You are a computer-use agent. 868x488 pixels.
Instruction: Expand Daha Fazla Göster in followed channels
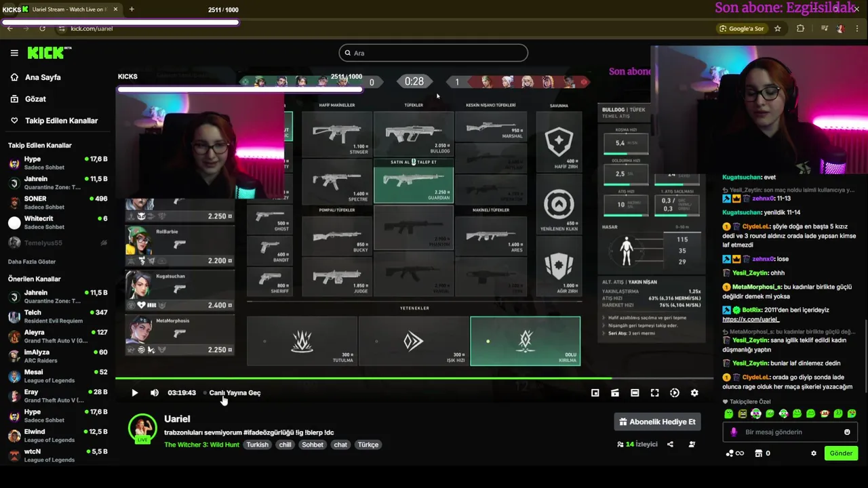point(32,262)
